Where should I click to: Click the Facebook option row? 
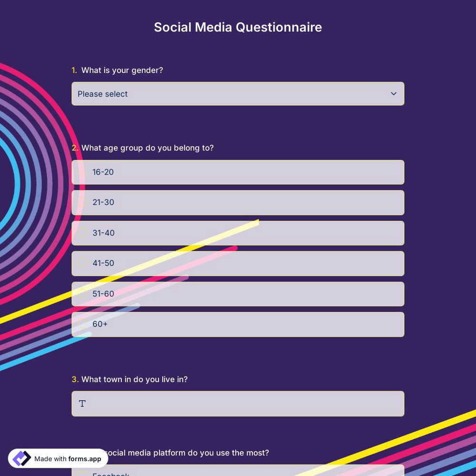point(238,473)
